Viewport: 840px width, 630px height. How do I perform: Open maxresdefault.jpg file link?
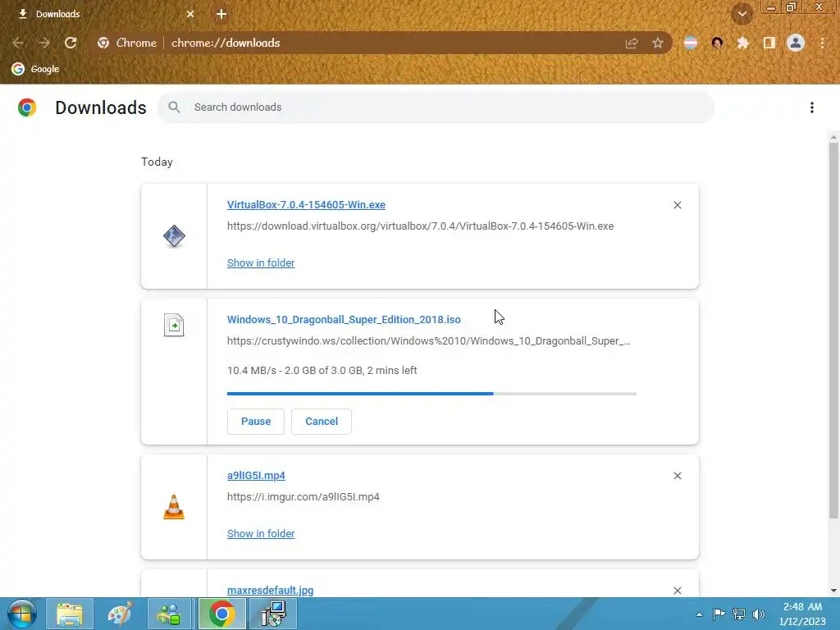click(270, 590)
